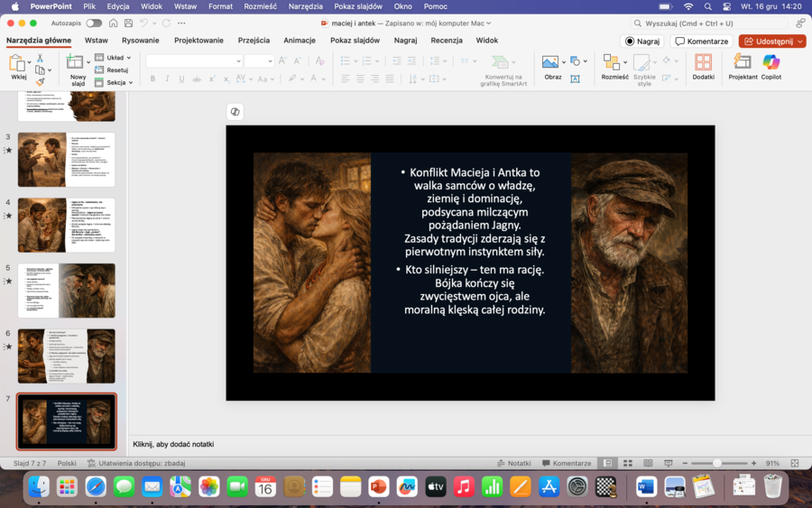This screenshot has height=508, width=812.
Task: Open the Animacje ribbon tab
Action: 300,41
